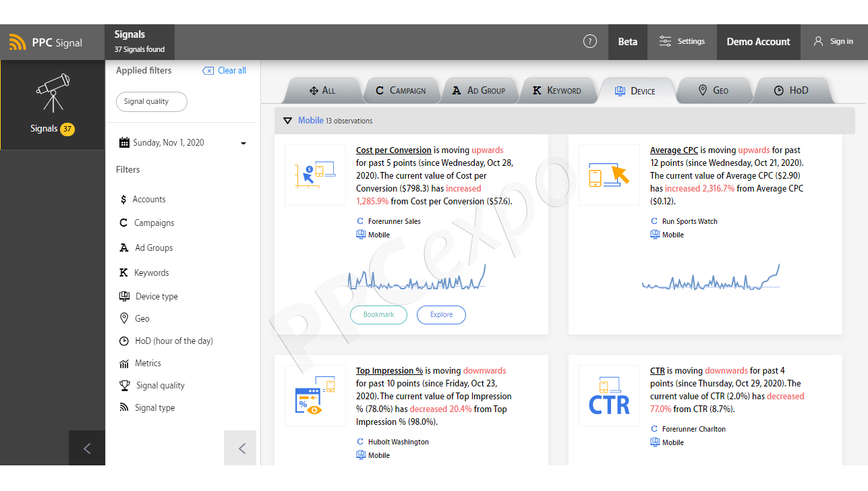The image size is (868, 491).
Task: Expand the Metrics filter
Action: click(x=148, y=363)
